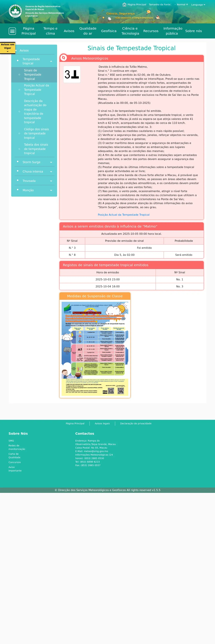Open the Informação pública menu
Screen dimensions: 215x644
[173, 31]
